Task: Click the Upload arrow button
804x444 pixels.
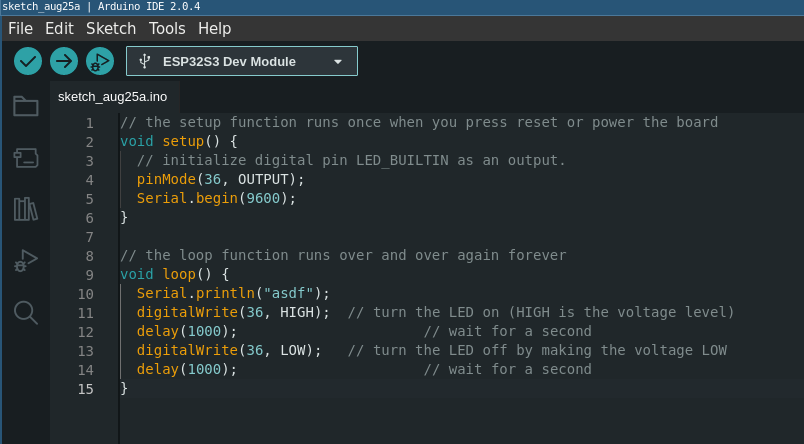Action: (64, 61)
